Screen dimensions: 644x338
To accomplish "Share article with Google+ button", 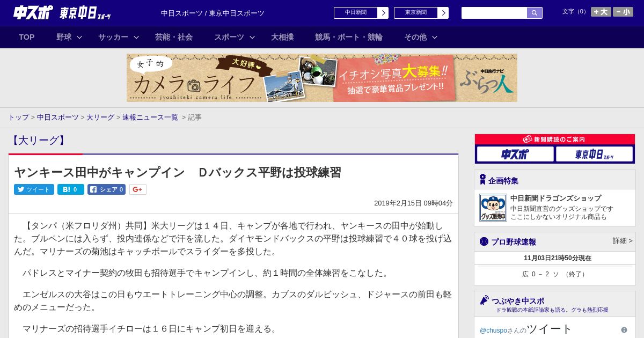I will click(x=138, y=189).
